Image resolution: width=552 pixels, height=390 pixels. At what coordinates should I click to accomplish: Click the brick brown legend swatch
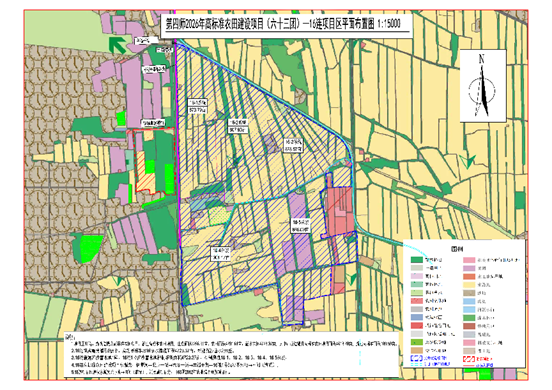pos(469,326)
